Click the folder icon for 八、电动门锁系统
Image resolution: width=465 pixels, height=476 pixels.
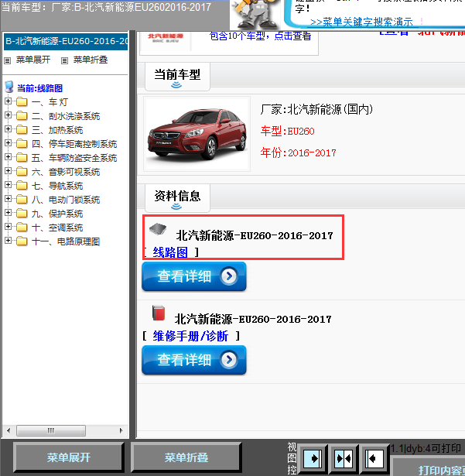click(x=22, y=200)
